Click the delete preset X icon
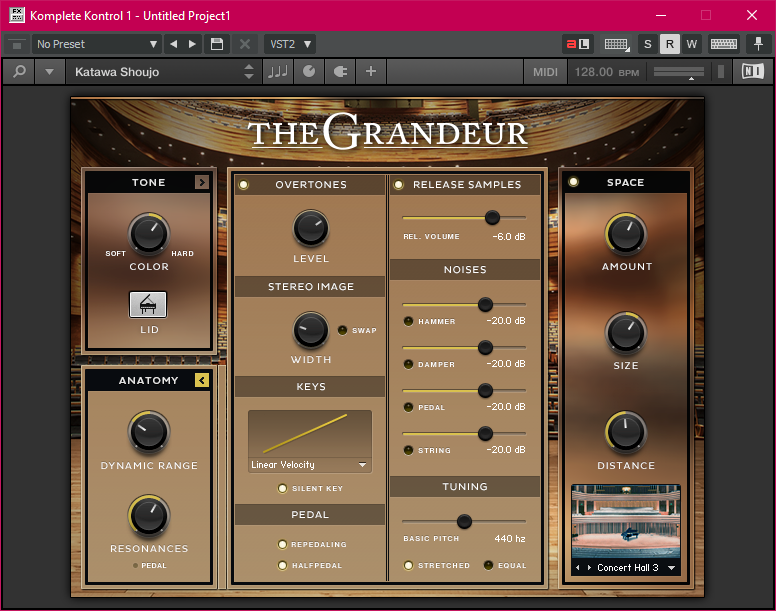 [244, 44]
